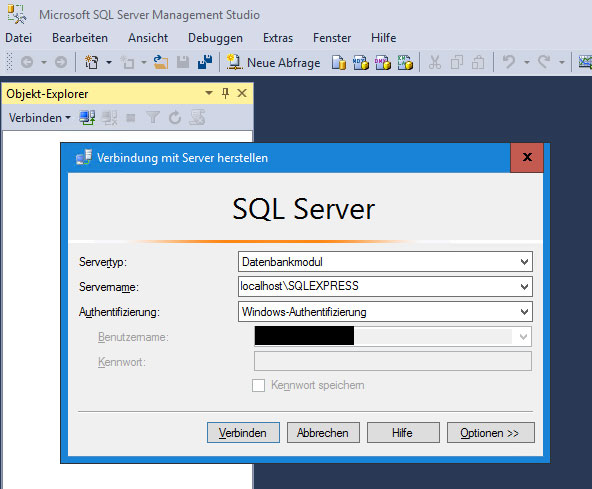The image size is (592, 489).
Task: Click the navigate forward arrow icon
Action: (x=61, y=62)
